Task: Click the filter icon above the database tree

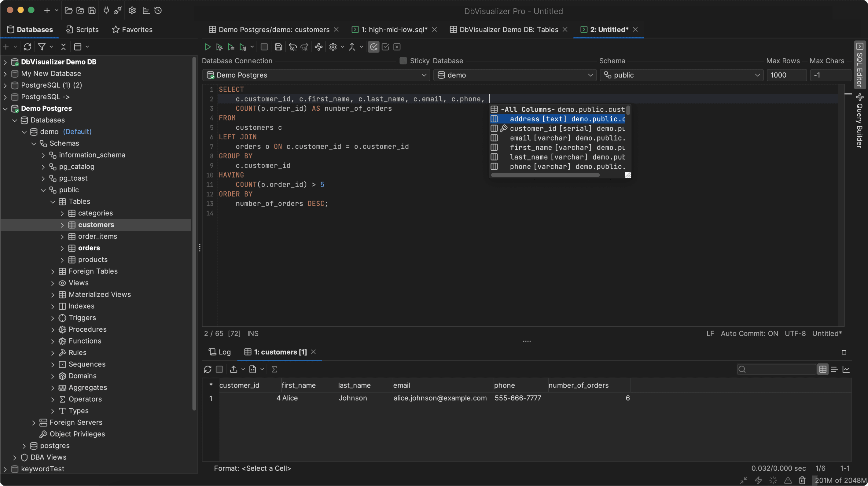Action: [42, 47]
